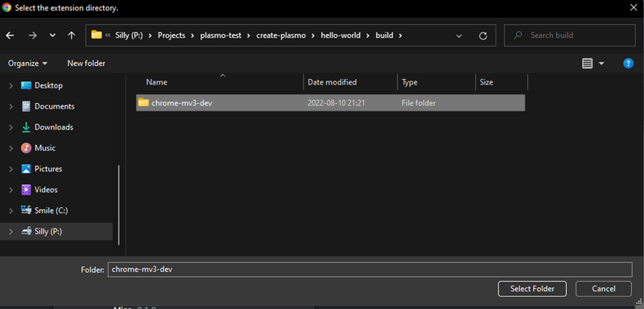Expand the Pictures tree node
The image size is (644, 309).
[11, 169]
